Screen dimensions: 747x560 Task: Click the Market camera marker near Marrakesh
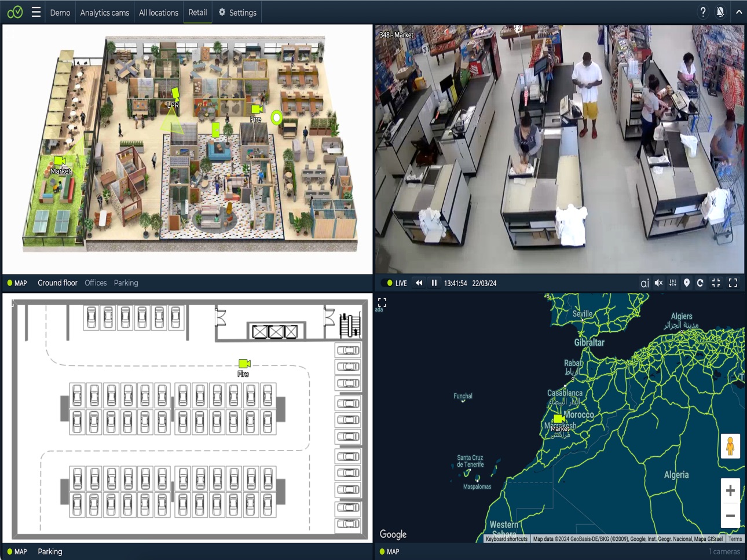pyautogui.click(x=559, y=419)
